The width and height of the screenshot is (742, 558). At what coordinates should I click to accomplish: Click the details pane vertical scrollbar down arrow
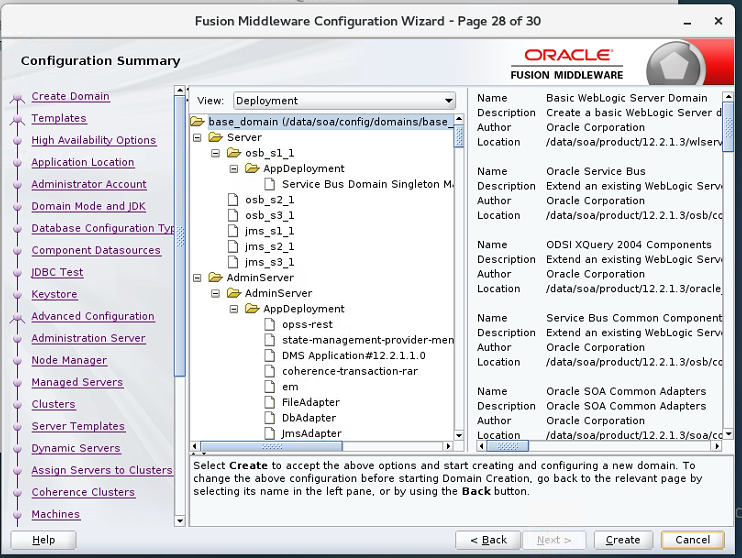point(728,434)
